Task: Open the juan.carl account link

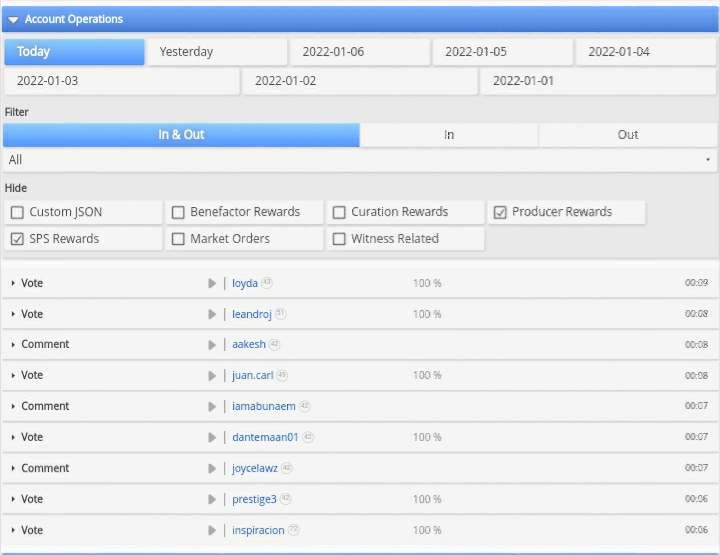Action: pyautogui.click(x=253, y=376)
